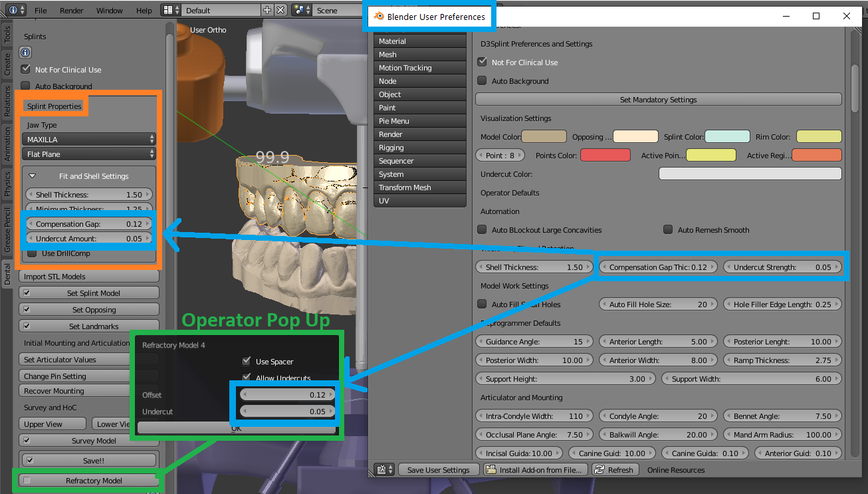The height and width of the screenshot is (494, 868).
Task: Collapse the Fit and Shell Settings section
Action: (x=32, y=176)
